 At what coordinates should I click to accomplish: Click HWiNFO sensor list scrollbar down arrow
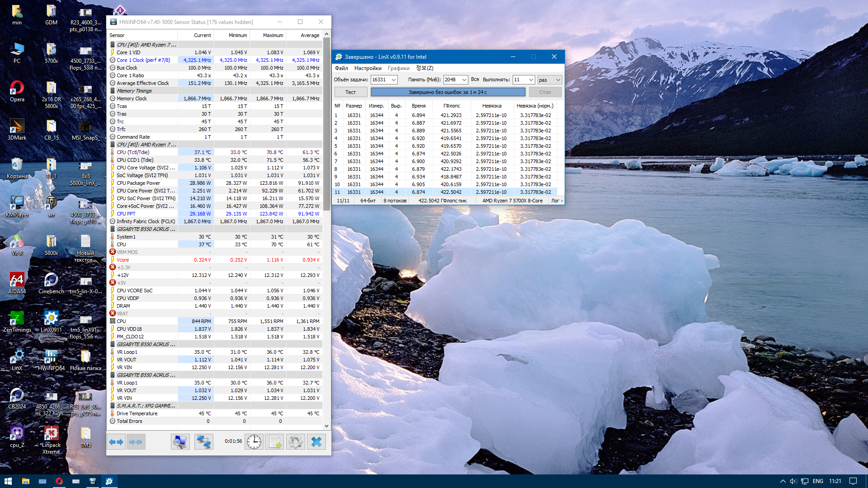pos(326,426)
